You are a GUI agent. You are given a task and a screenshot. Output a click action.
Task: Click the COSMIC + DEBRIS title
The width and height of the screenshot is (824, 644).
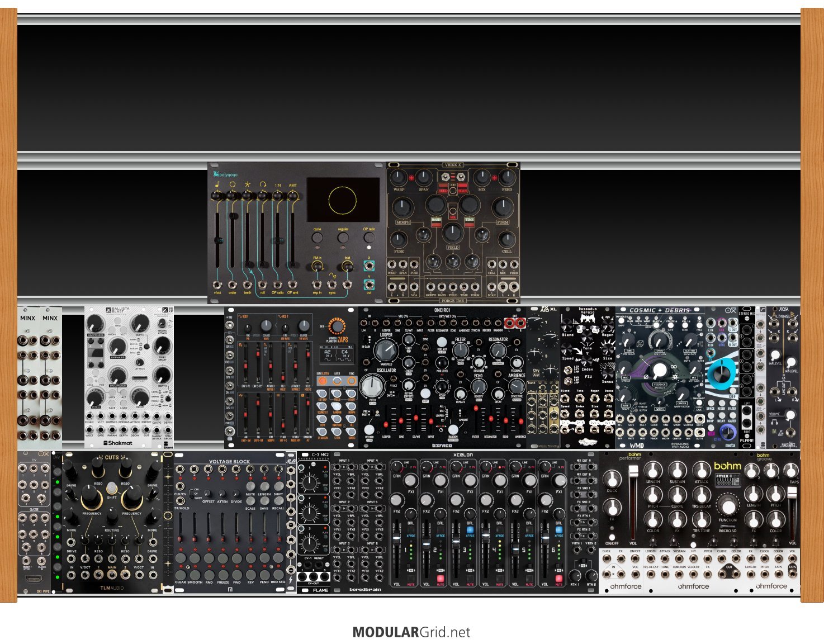pyautogui.click(x=660, y=310)
